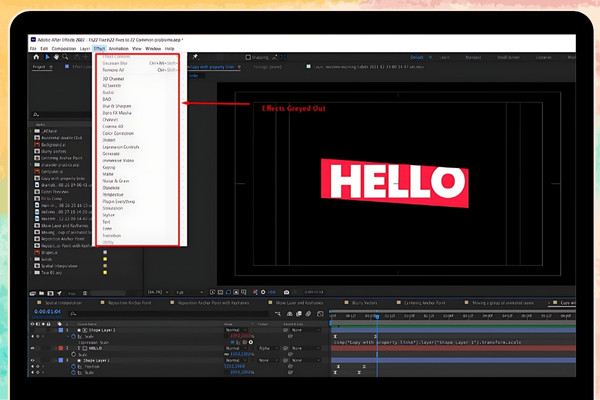Open graph editor icon in timeline
The image size is (600, 400).
[x=320, y=314]
